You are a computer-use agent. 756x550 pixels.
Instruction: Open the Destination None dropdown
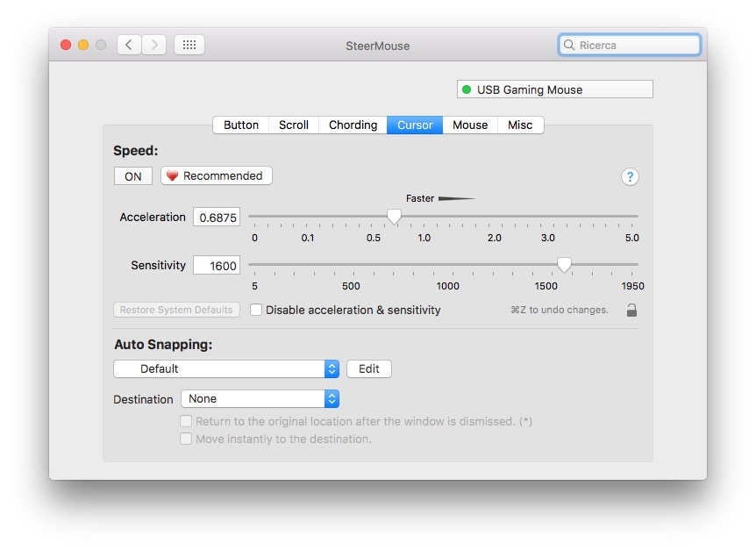point(260,398)
